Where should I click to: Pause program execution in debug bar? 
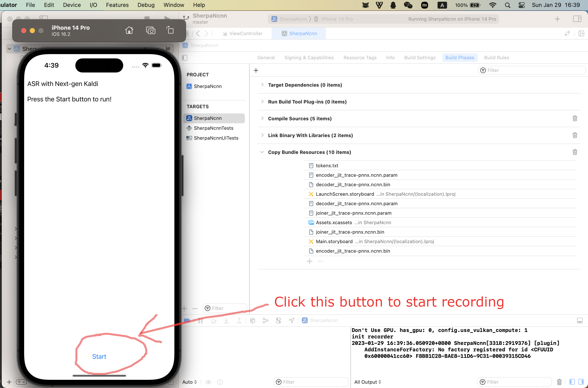click(x=200, y=321)
